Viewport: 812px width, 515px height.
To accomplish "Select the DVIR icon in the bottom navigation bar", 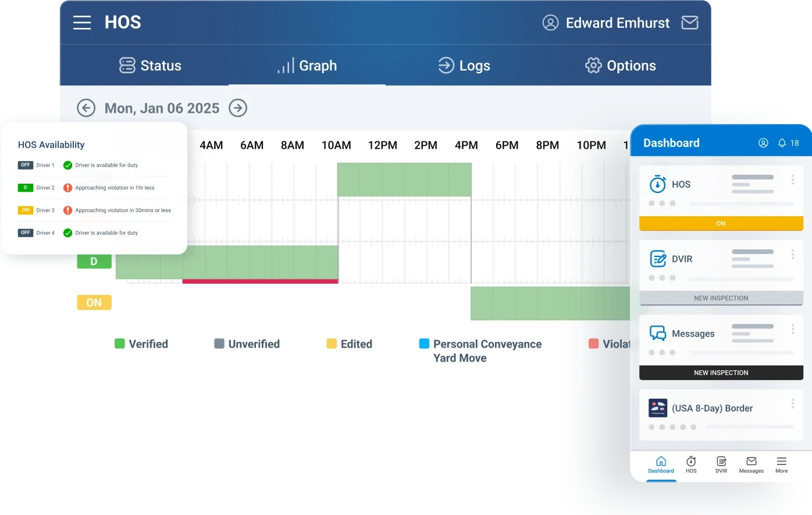I will 721,464.
